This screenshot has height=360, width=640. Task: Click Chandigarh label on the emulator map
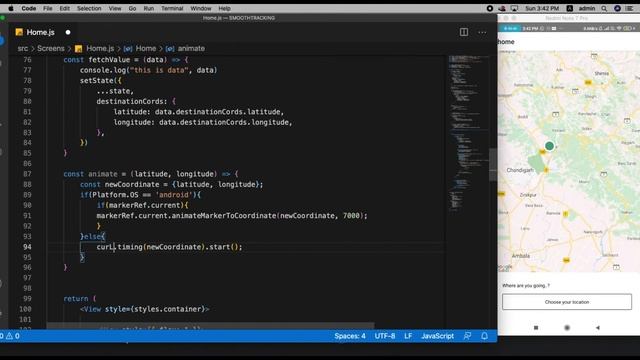pos(520,170)
